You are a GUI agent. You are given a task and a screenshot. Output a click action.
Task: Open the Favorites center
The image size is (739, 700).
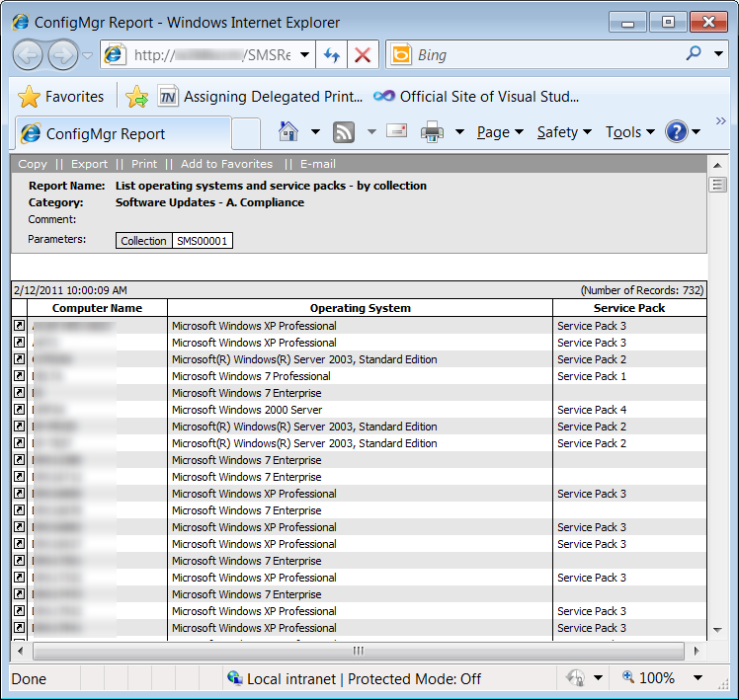(60, 97)
